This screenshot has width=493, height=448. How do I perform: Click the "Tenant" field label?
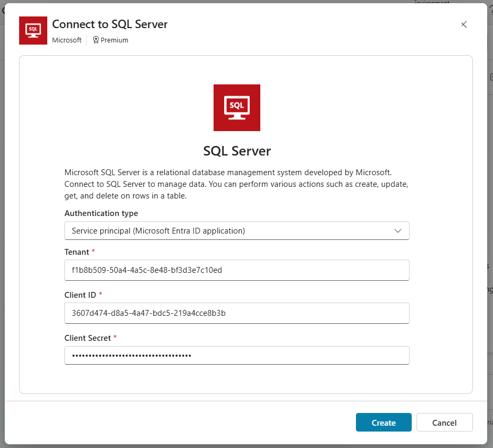click(x=77, y=252)
